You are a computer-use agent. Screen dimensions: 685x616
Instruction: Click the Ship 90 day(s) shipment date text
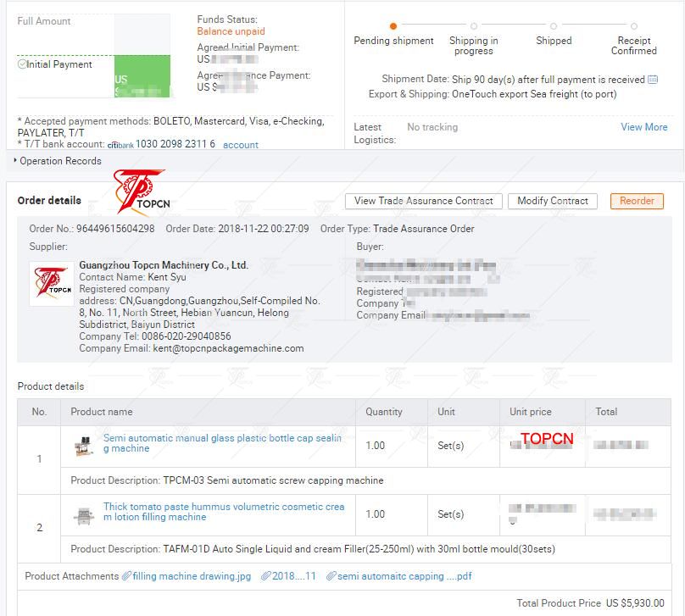(549, 80)
